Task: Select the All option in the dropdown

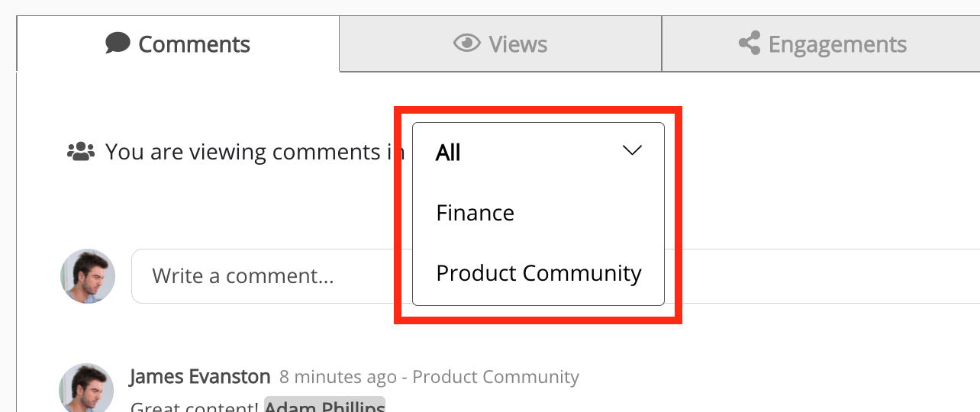Action: [448, 153]
